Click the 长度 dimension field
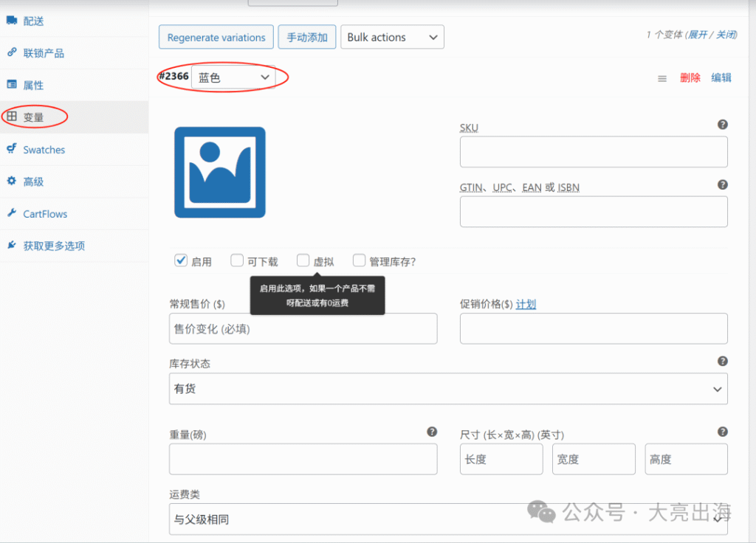This screenshot has width=756, height=543. tap(501, 459)
